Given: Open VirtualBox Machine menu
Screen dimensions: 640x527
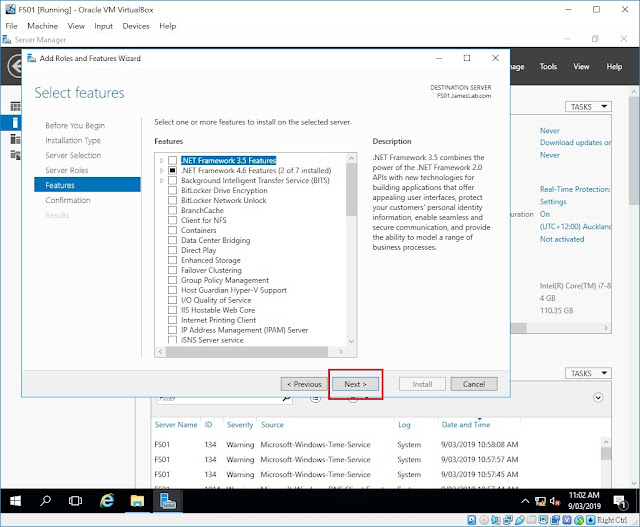Looking at the screenshot, I should point(42,26).
